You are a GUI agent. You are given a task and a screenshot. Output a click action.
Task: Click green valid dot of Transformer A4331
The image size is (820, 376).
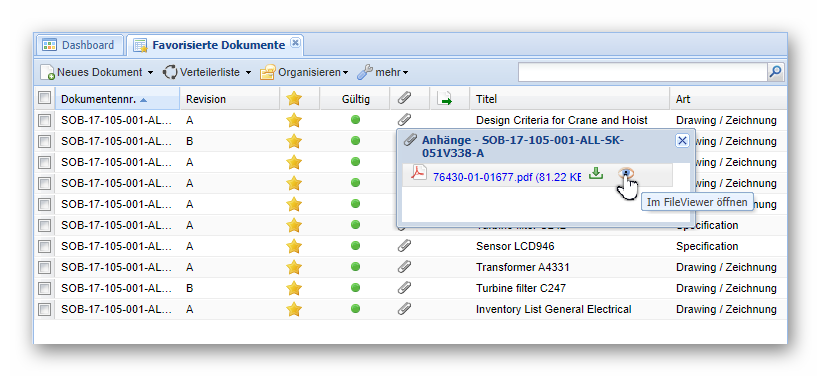click(356, 266)
